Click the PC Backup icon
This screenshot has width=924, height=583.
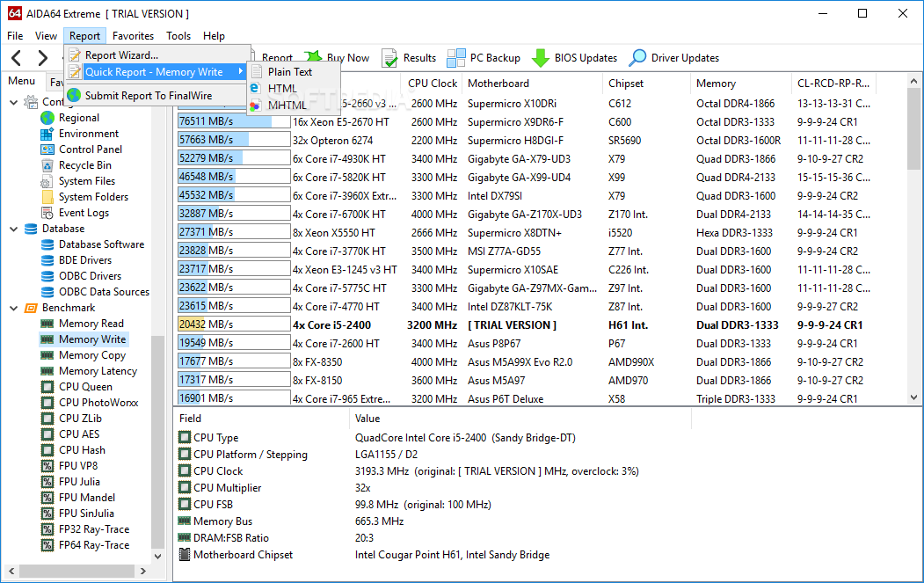point(456,58)
